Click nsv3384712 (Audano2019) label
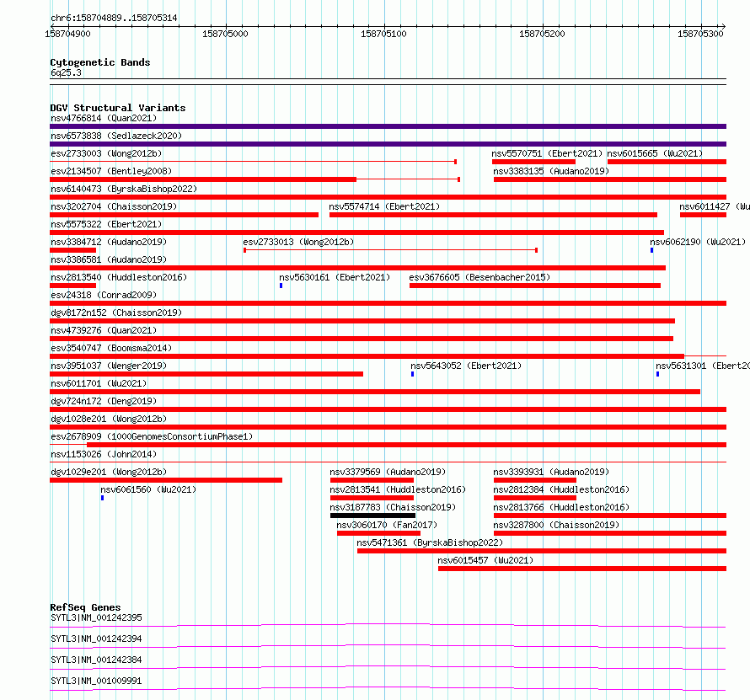 [109, 242]
